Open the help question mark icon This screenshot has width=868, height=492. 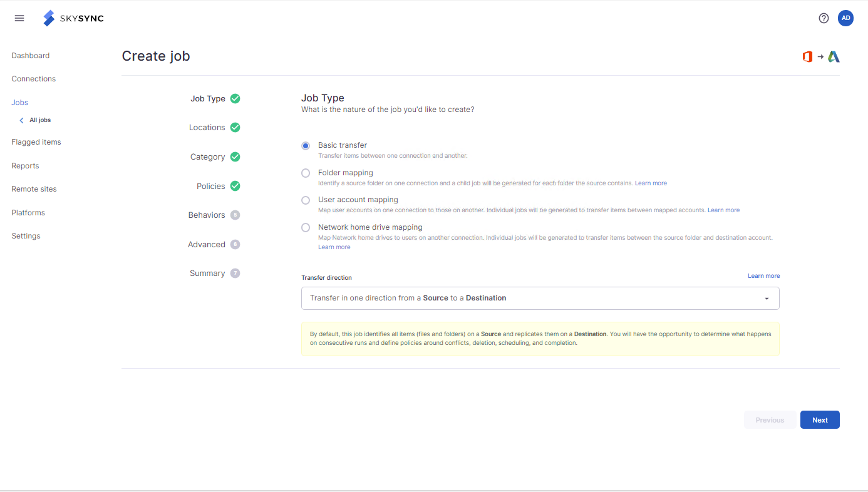(x=824, y=18)
